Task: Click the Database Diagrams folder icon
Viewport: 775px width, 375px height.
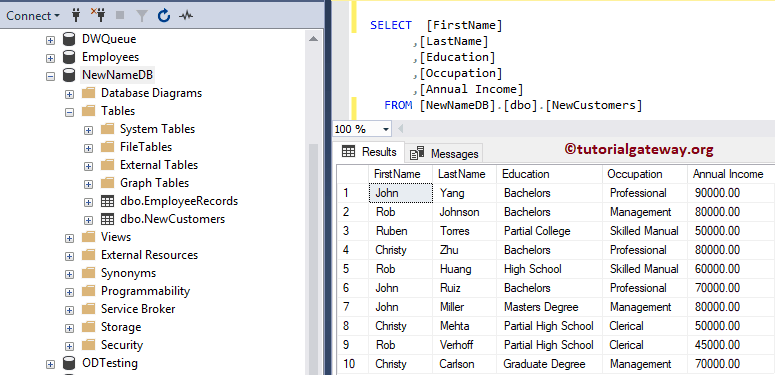Action: (88, 92)
